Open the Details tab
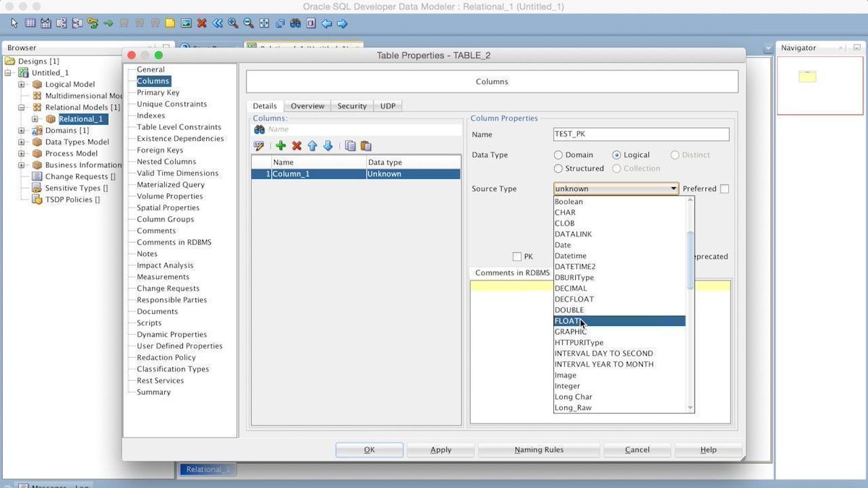868x488 pixels. [265, 106]
